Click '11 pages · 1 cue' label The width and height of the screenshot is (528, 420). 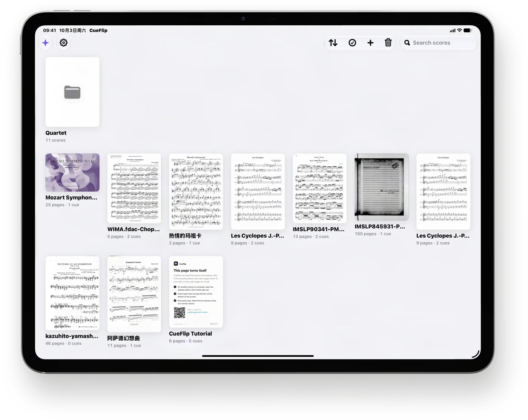(124, 345)
